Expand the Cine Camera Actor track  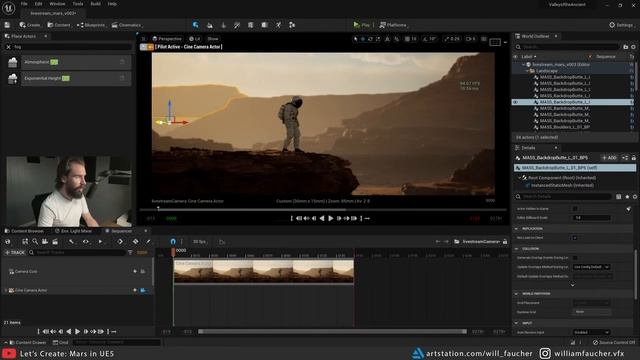tap(6, 290)
